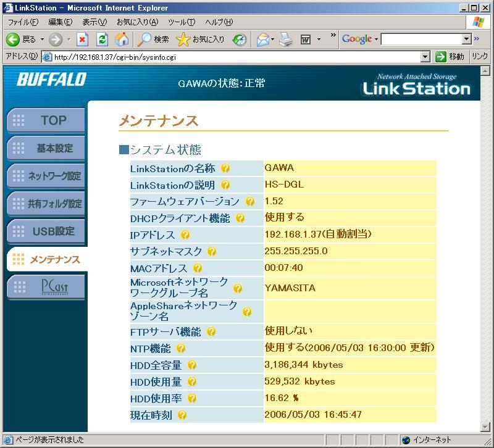Open 基本設定 sidebar page

(46, 148)
